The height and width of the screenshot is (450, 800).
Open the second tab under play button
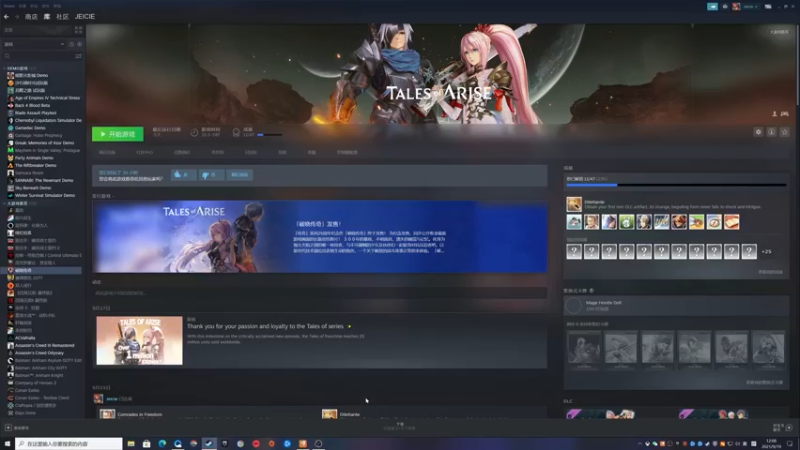pyautogui.click(x=144, y=153)
